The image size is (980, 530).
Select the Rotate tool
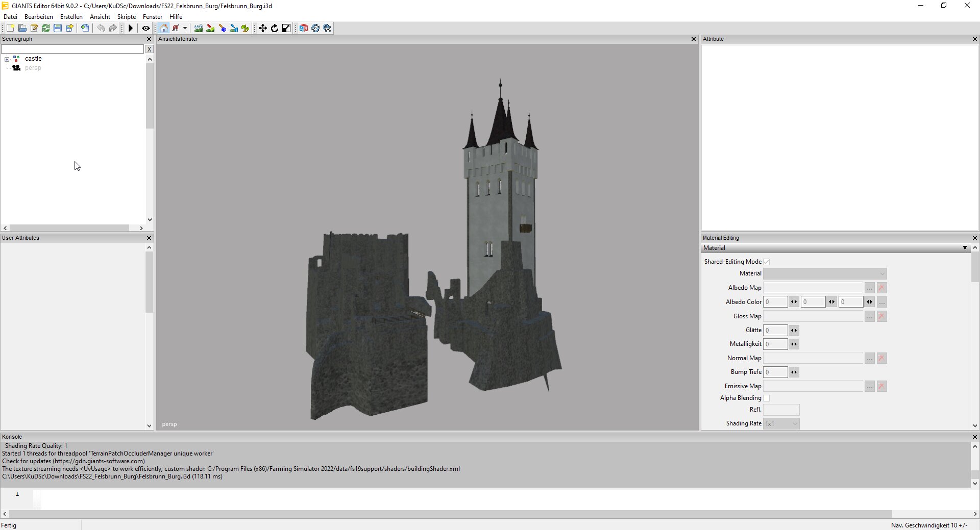(275, 28)
